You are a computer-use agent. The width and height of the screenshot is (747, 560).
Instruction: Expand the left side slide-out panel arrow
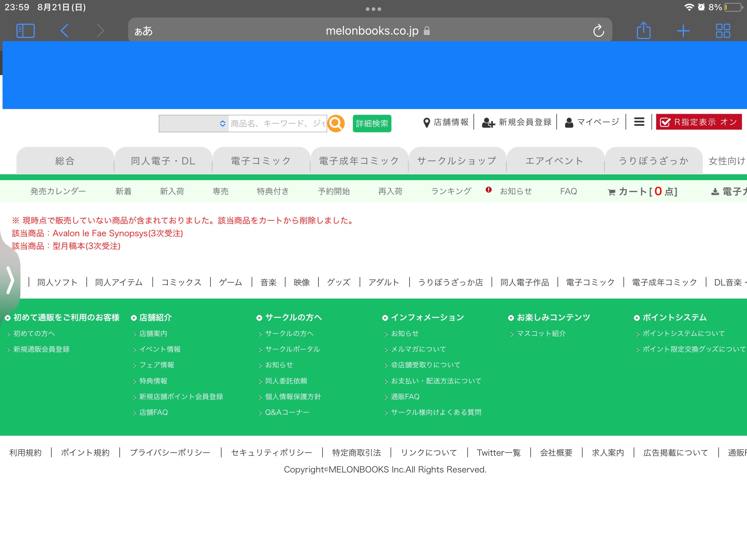click(x=10, y=280)
